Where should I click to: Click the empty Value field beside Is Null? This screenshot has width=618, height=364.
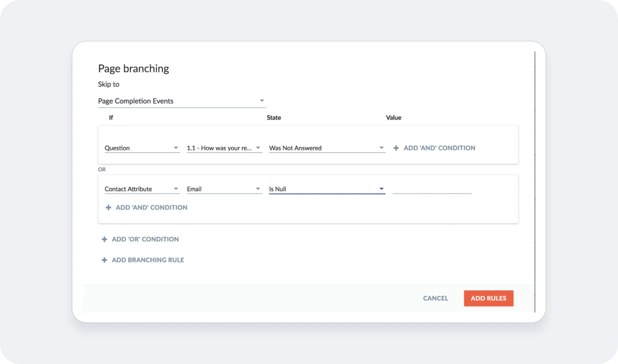(432, 189)
